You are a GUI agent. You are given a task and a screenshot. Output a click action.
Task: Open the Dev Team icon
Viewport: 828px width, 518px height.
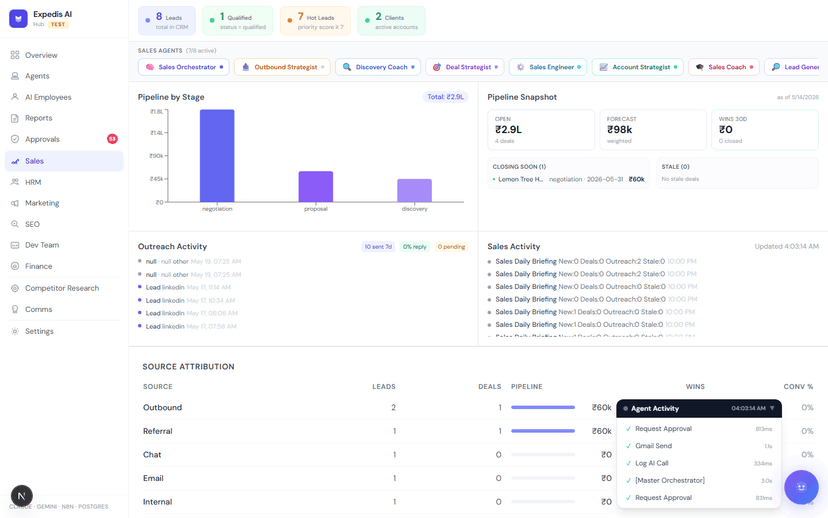click(15, 245)
